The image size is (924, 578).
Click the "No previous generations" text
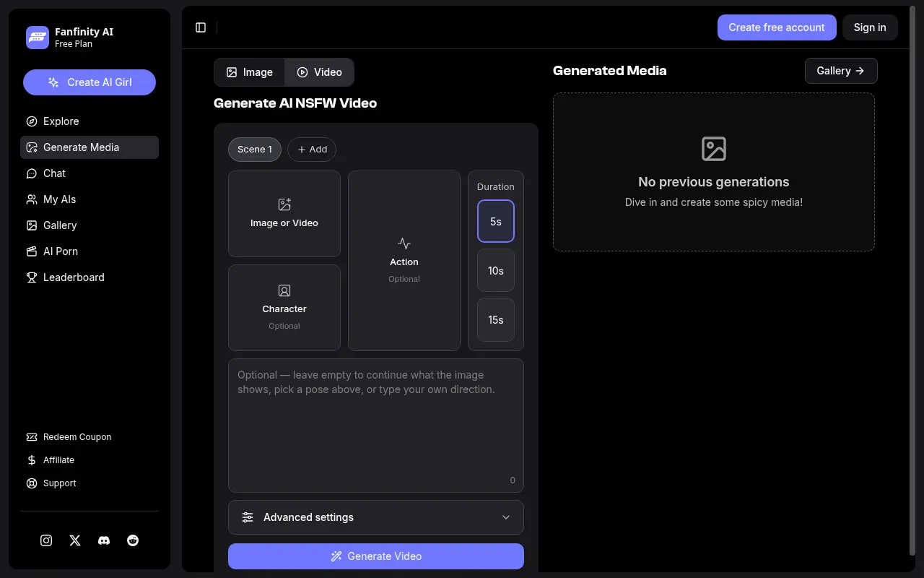pos(714,182)
